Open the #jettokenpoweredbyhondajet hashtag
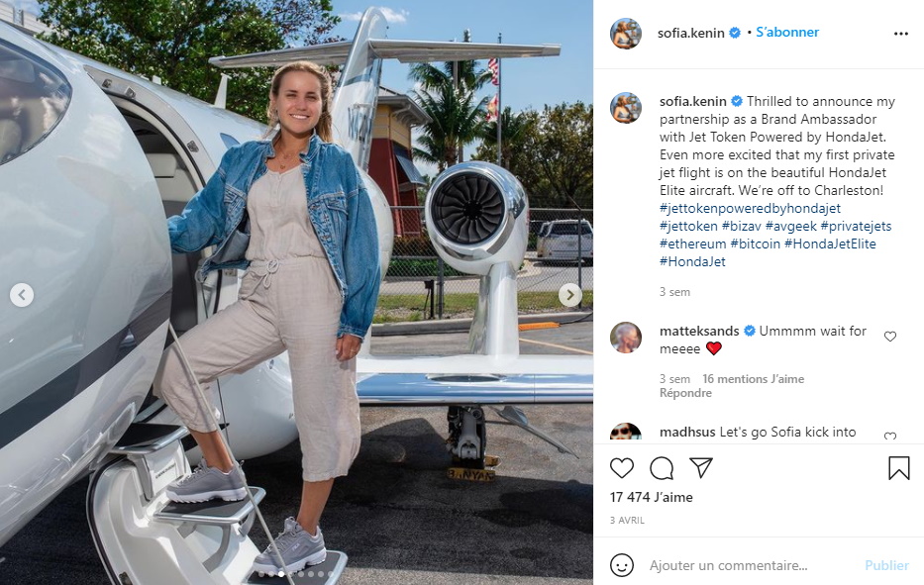This screenshot has width=924, height=585. (750, 209)
